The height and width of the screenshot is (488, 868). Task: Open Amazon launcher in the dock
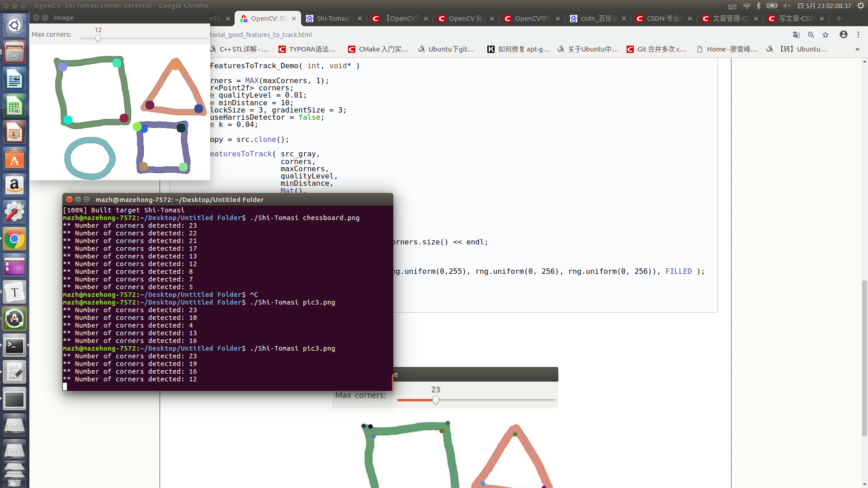pos(14,186)
